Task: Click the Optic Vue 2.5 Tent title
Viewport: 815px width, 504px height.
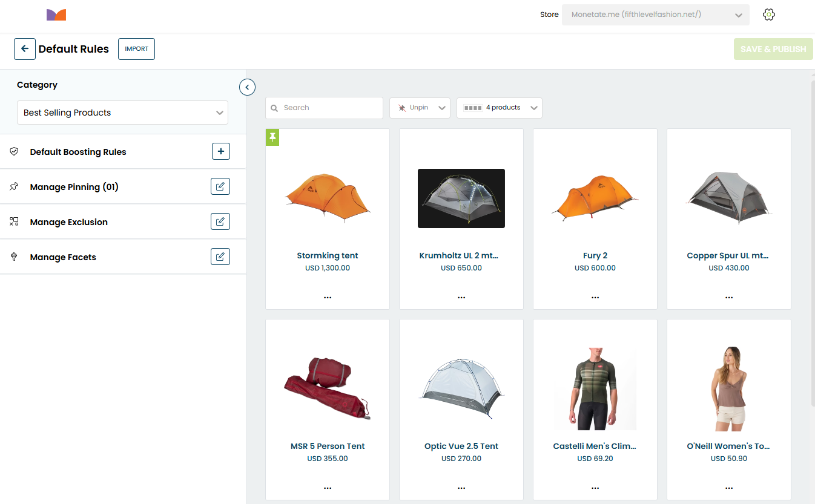Action: pos(461,446)
